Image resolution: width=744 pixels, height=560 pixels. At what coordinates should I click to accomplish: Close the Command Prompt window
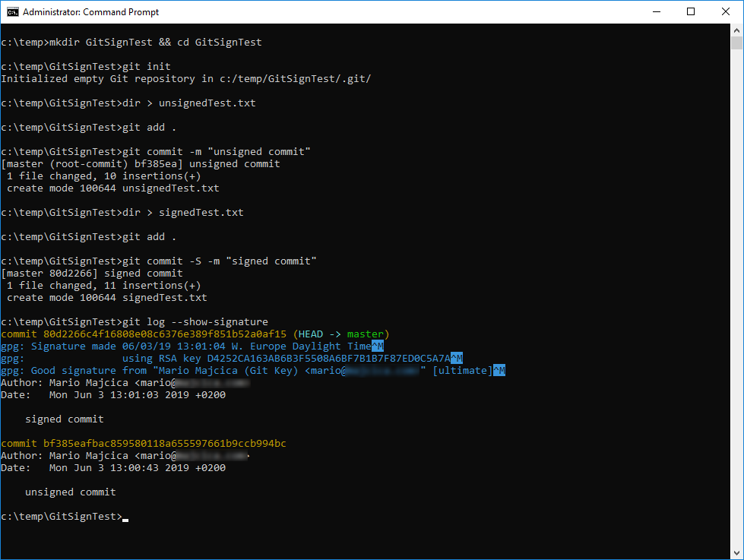tap(726, 12)
